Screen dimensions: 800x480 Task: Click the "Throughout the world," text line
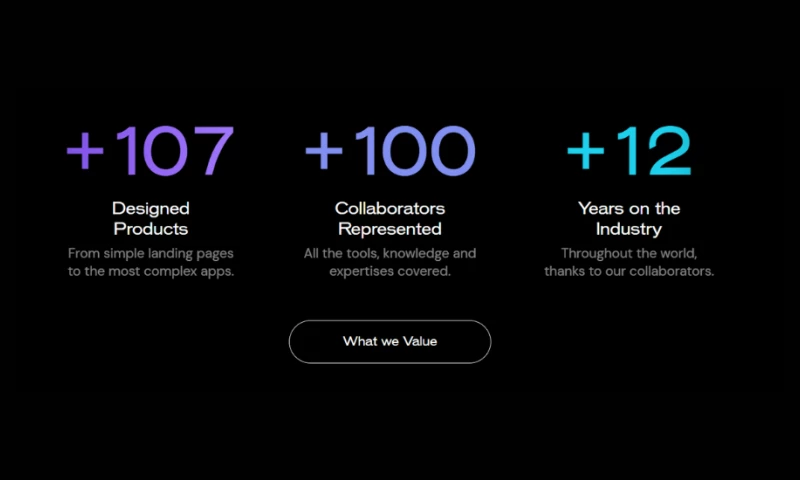[629, 254]
